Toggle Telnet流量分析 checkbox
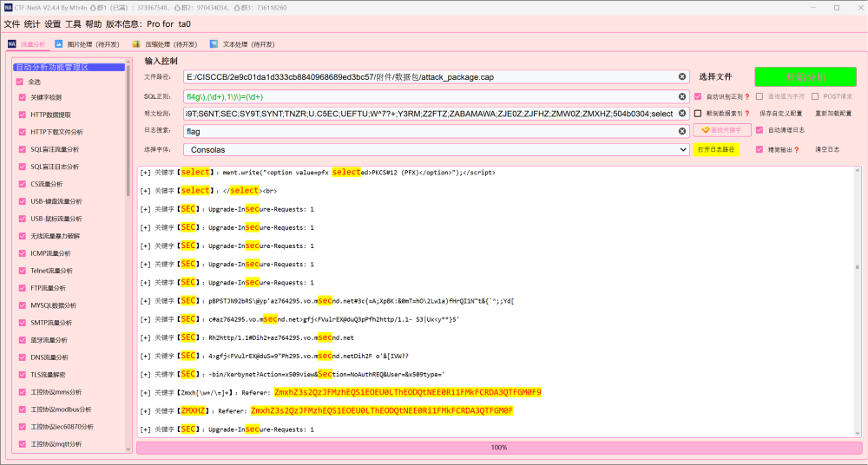The width and height of the screenshot is (868, 465). pyautogui.click(x=23, y=271)
